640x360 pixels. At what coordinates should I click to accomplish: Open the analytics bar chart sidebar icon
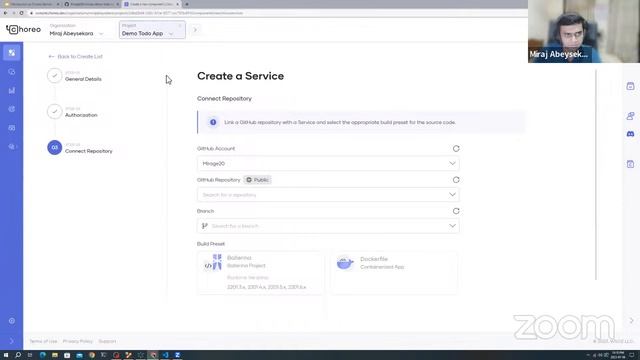click(x=11, y=90)
